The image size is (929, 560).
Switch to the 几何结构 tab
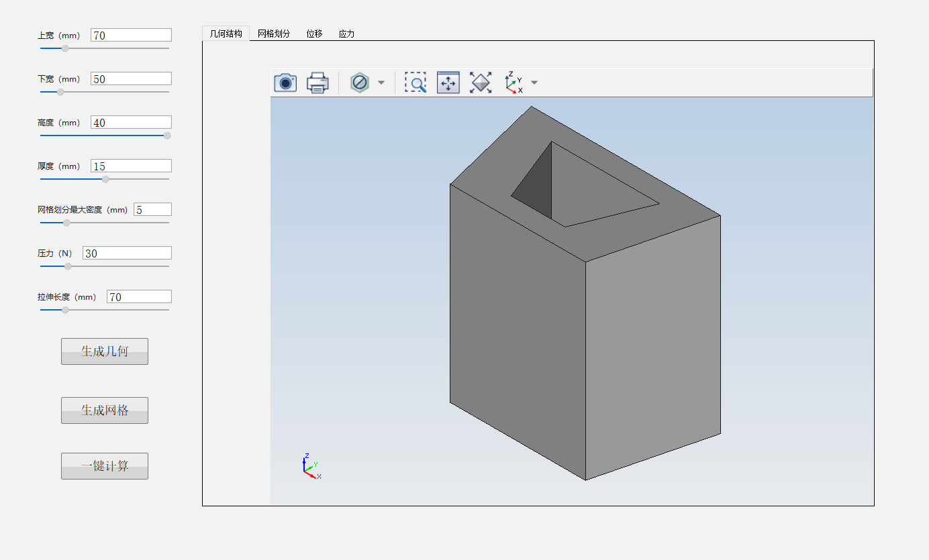click(226, 34)
